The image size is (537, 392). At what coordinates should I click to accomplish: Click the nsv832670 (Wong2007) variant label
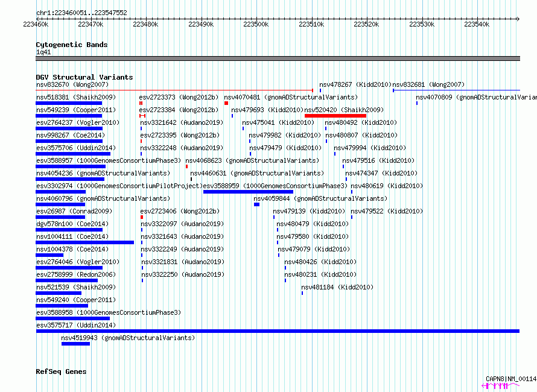72,84
